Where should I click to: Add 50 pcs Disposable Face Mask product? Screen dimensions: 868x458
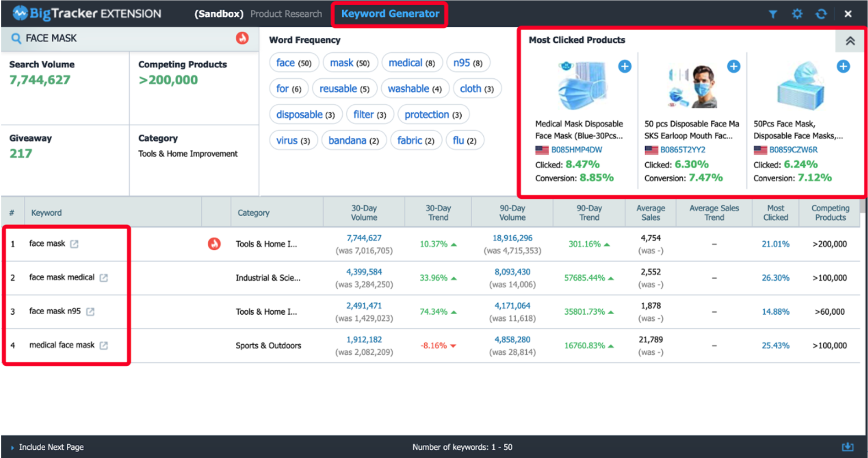(734, 66)
